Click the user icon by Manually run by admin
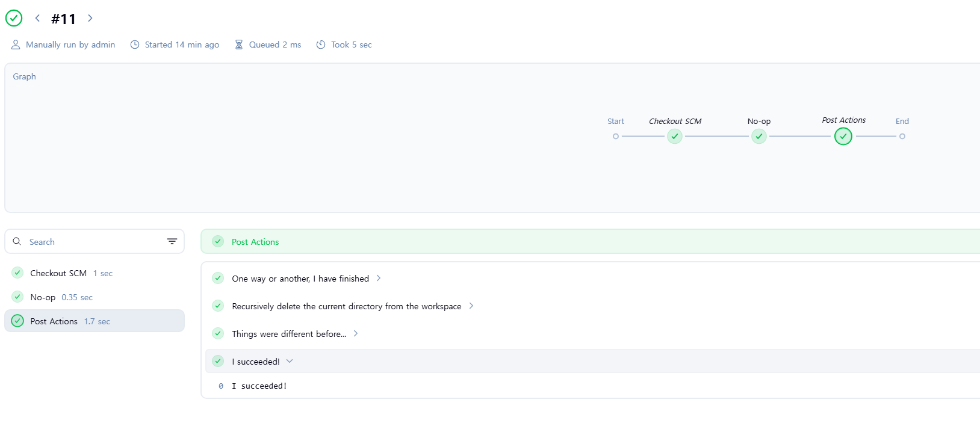The image size is (980, 435). (16, 45)
